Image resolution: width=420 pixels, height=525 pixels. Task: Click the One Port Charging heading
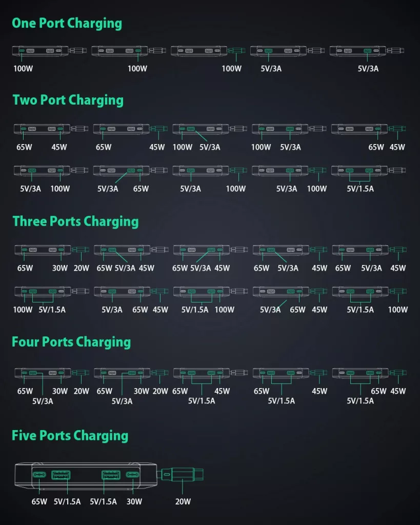point(67,24)
